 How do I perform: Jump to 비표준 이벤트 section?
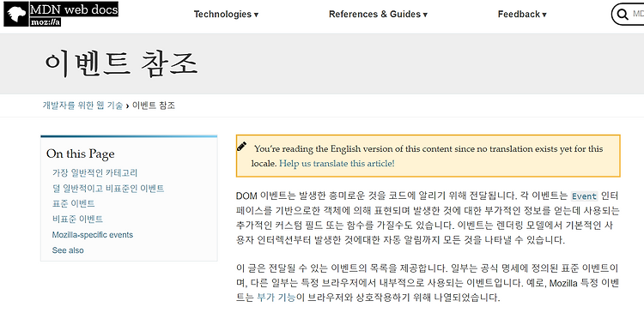77,219
